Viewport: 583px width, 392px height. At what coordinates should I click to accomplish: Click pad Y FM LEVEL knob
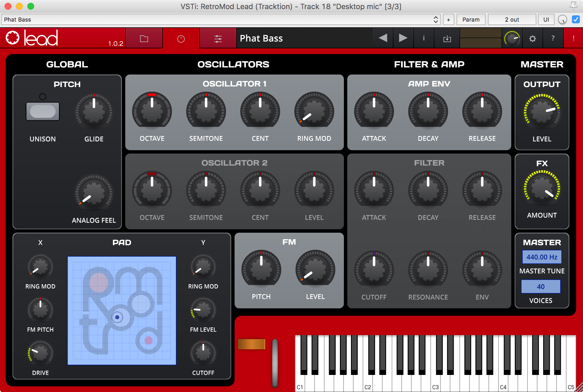[203, 310]
